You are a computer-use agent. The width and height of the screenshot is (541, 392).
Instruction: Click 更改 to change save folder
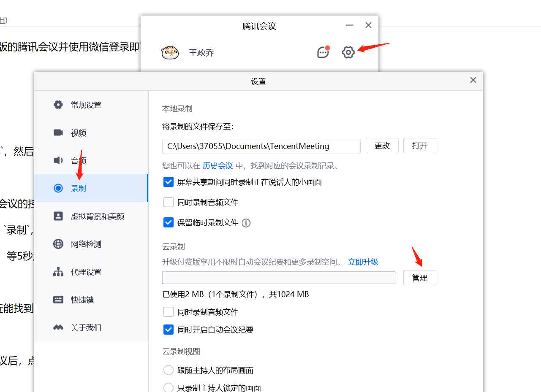coord(382,146)
